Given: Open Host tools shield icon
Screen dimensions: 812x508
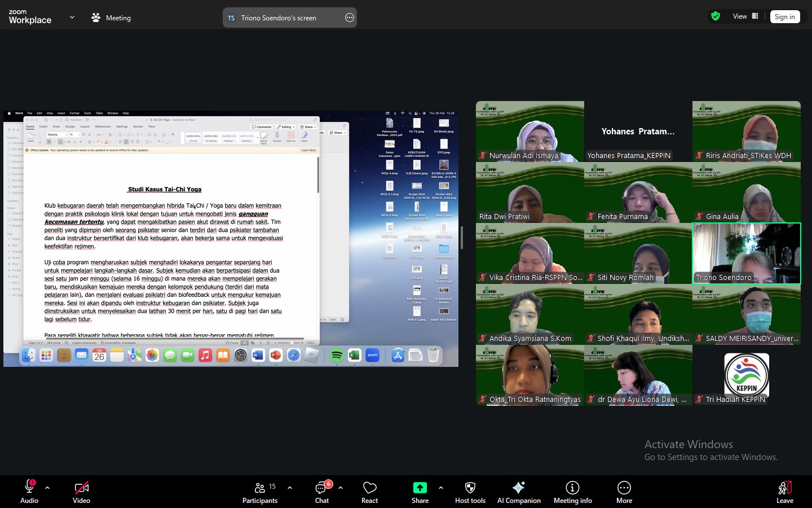Looking at the screenshot, I should pyautogui.click(x=470, y=491).
